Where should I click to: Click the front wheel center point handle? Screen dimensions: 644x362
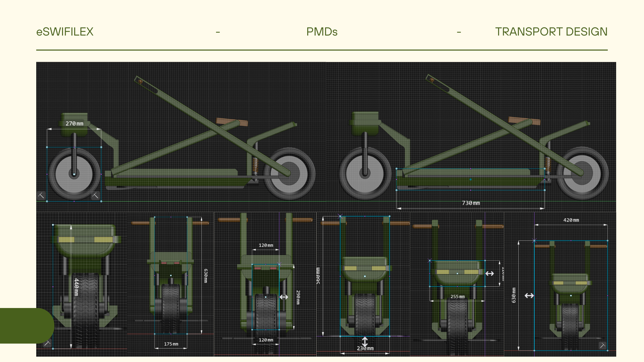(74, 174)
